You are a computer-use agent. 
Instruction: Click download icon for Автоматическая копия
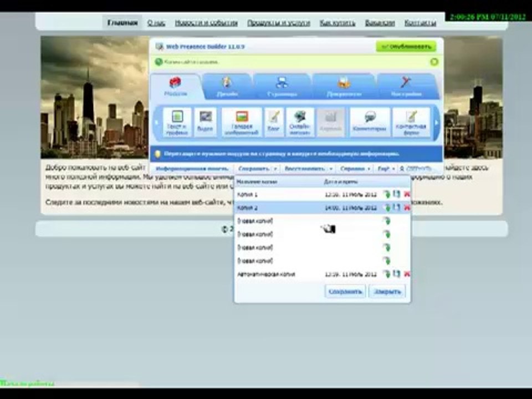[397, 274]
